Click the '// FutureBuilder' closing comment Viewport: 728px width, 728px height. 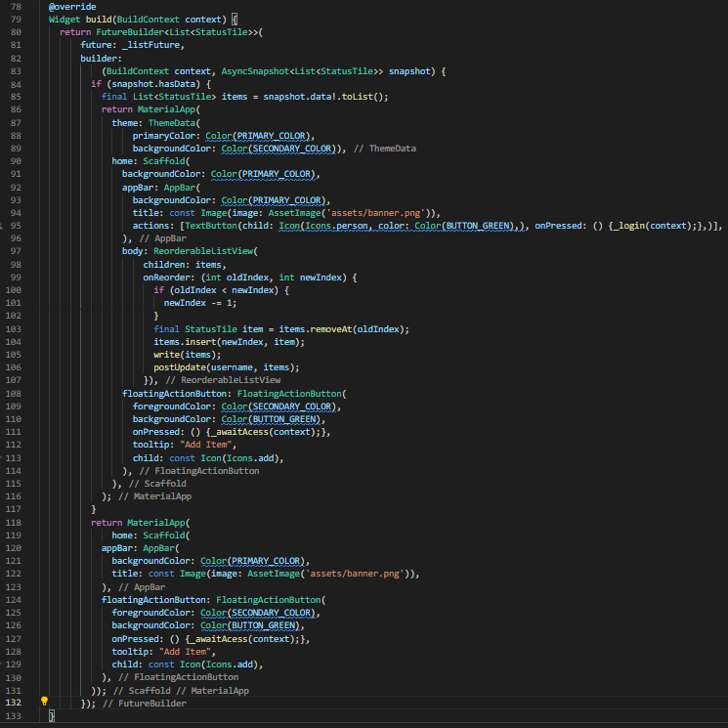[145, 704]
